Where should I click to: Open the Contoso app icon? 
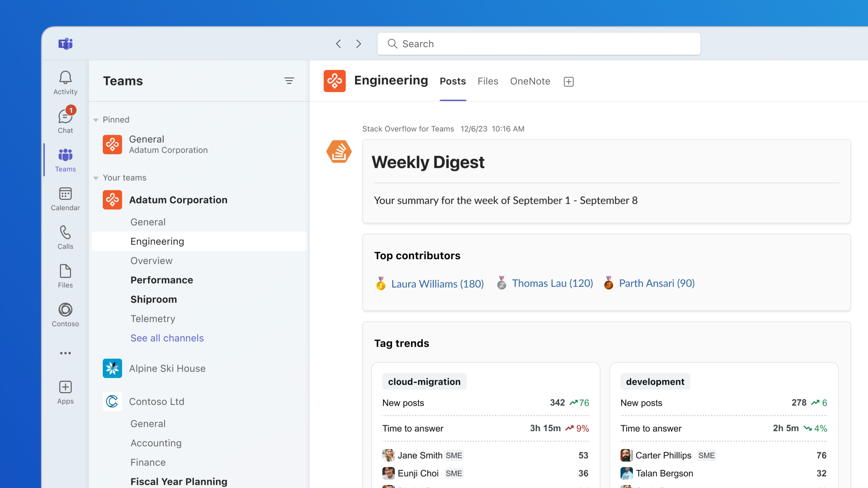click(x=65, y=310)
